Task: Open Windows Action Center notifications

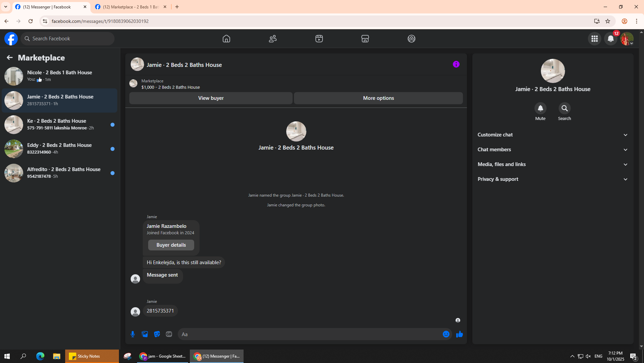Action: (634, 356)
